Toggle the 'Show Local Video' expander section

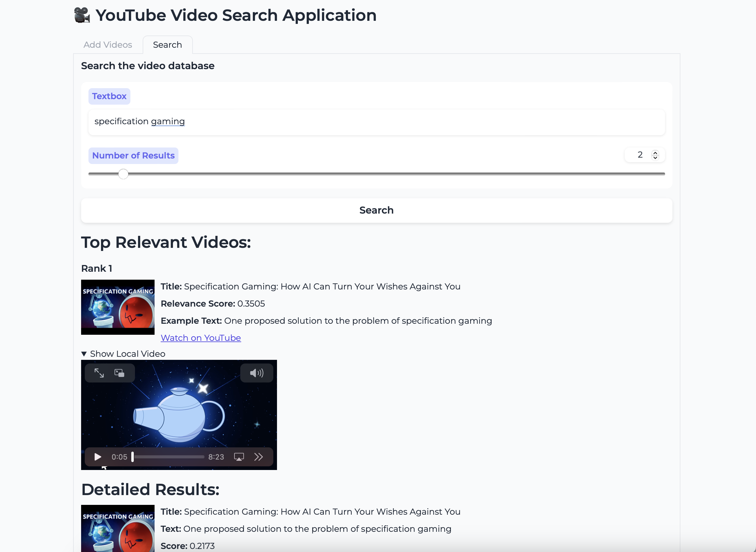click(123, 353)
